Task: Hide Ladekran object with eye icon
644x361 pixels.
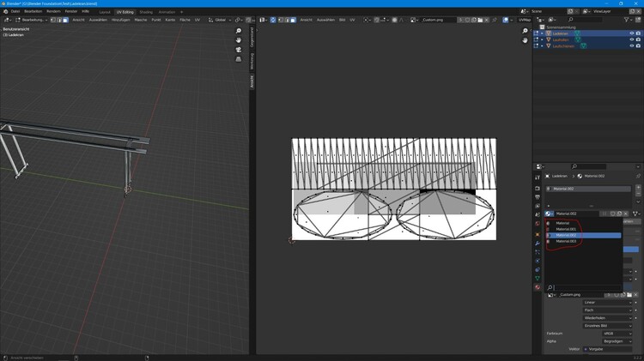Action: tap(632, 33)
